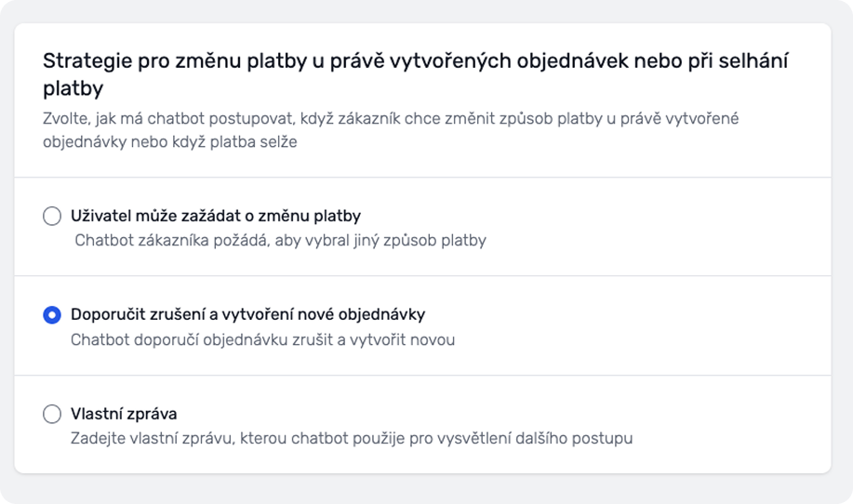Select the radio button for Uživatel může zažádat o změnu platby
Image resolution: width=853 pixels, height=504 pixels.
click(52, 217)
